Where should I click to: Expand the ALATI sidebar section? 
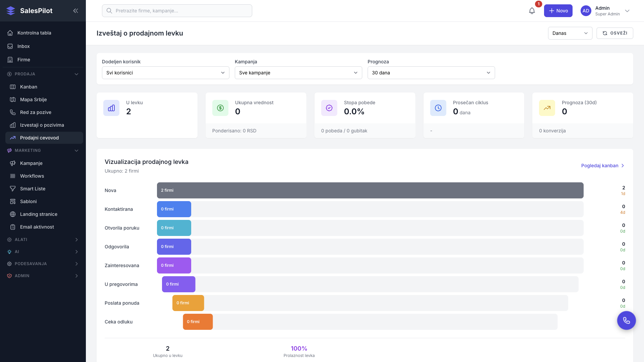(43, 240)
